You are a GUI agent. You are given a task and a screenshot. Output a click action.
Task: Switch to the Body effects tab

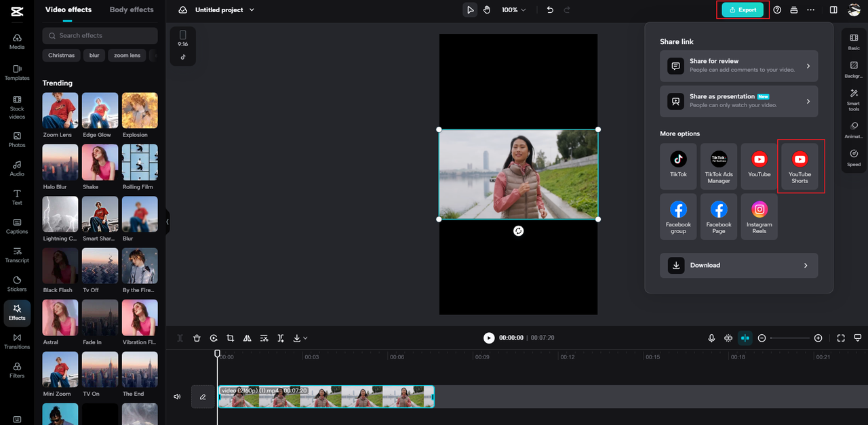(x=131, y=9)
